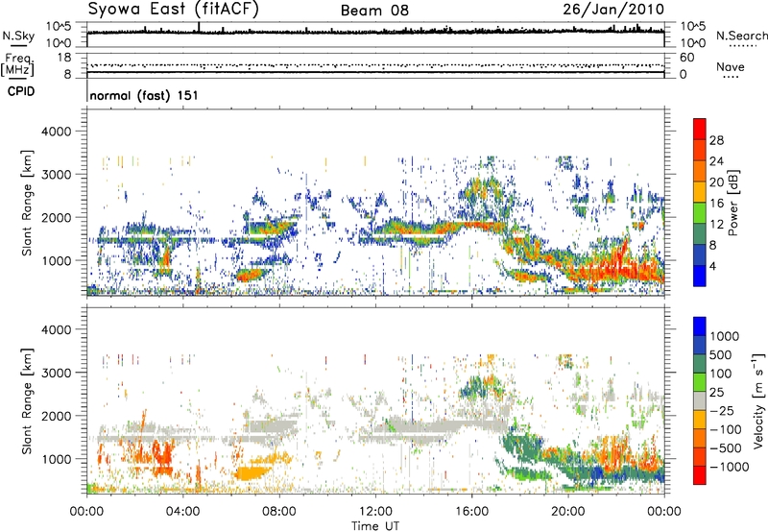Pick the red top segment of Power colorbar
The height and width of the screenshot is (532, 768).
click(700, 129)
